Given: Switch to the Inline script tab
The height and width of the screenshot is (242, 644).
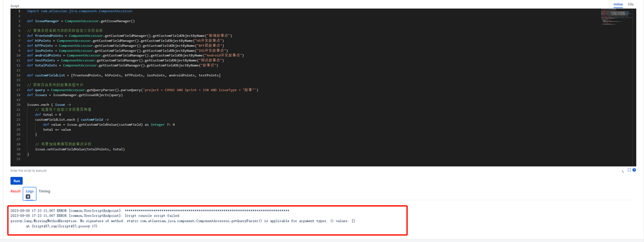Looking at the screenshot, I should (x=618, y=4).
